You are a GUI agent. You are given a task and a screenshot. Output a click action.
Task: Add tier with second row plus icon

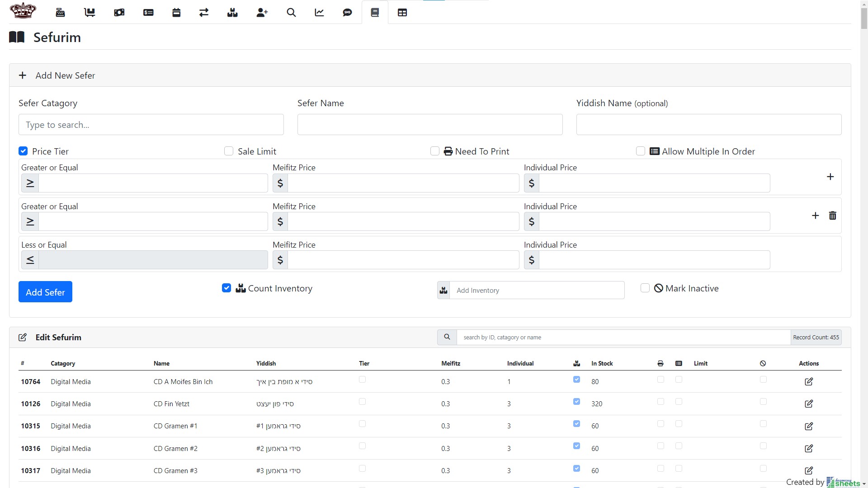pyautogui.click(x=815, y=216)
